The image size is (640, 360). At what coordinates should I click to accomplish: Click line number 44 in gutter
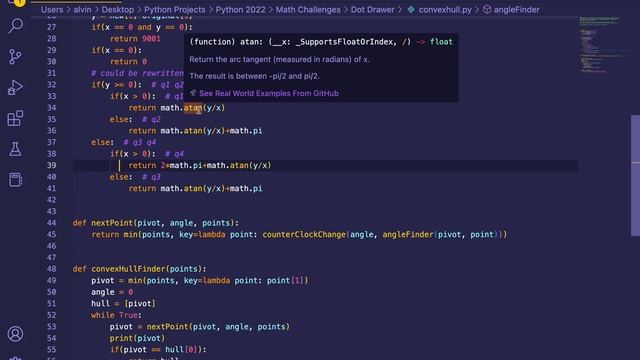click(x=51, y=223)
